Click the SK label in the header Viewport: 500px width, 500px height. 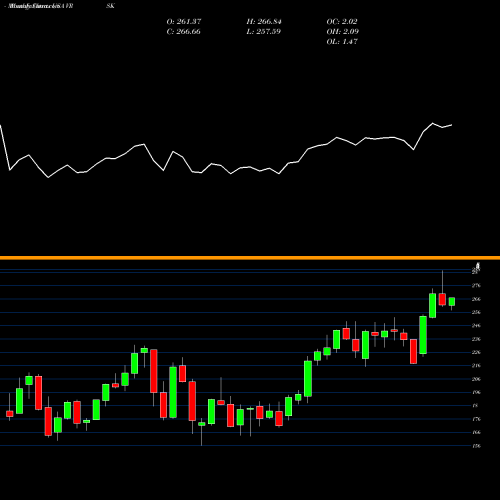tap(110, 6)
